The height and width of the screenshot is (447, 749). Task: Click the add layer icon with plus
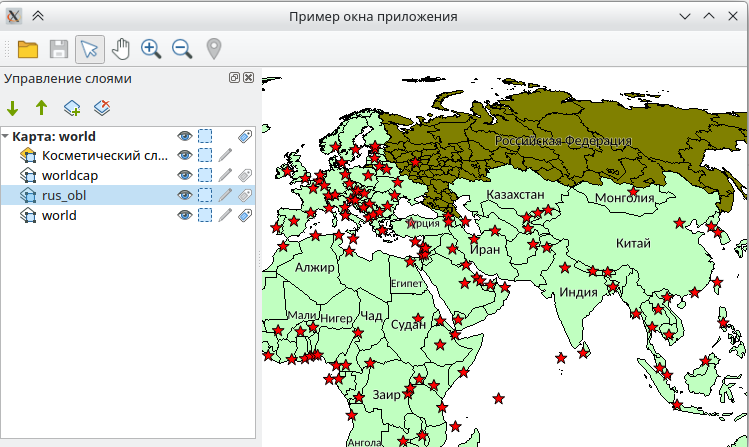(x=72, y=108)
